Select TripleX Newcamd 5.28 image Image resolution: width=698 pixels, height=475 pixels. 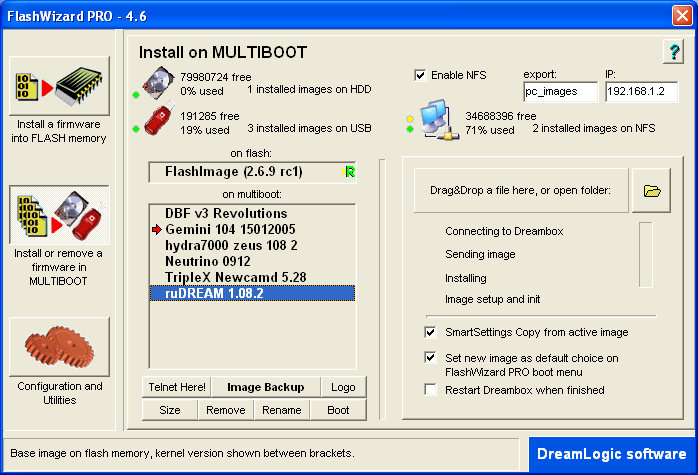[252, 277]
